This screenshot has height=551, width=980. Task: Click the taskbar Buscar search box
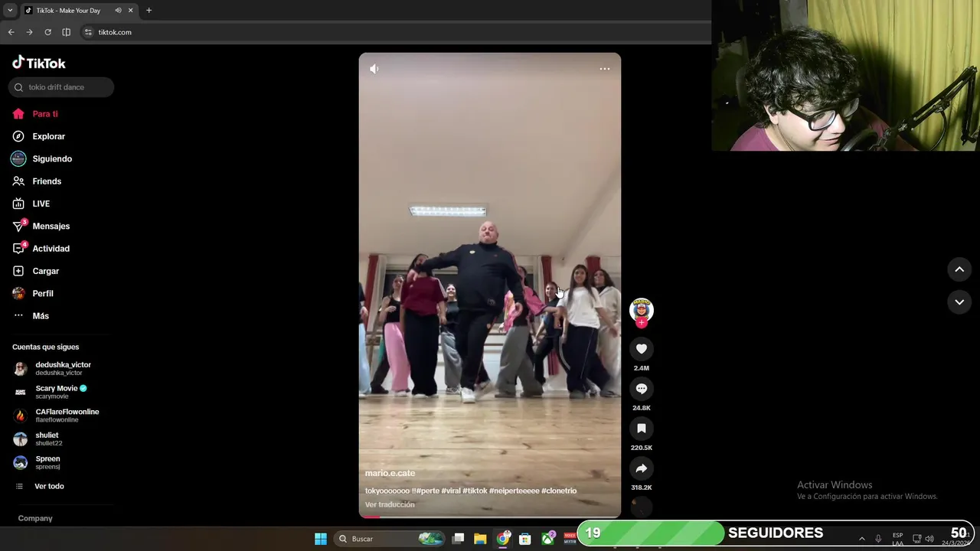pos(390,539)
